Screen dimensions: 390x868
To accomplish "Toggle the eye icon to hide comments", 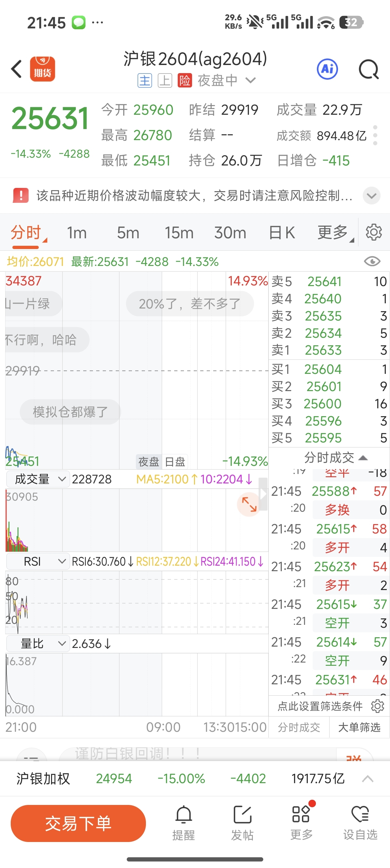I will pyautogui.click(x=372, y=261).
